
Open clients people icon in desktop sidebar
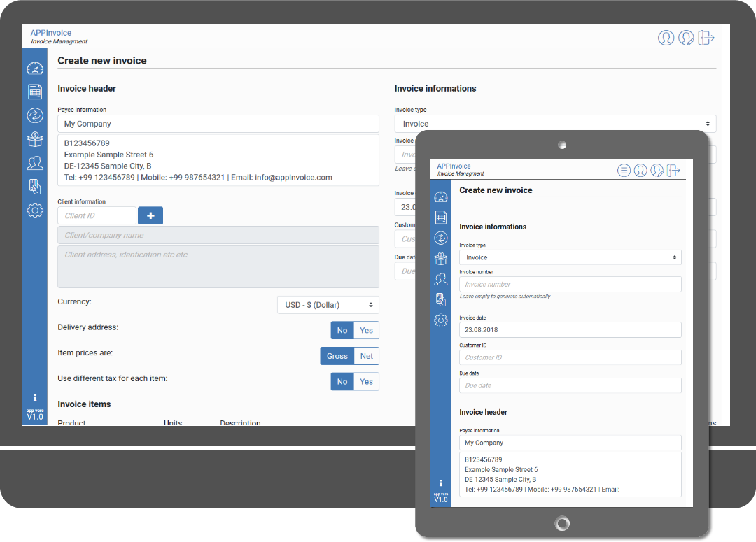tap(35, 163)
